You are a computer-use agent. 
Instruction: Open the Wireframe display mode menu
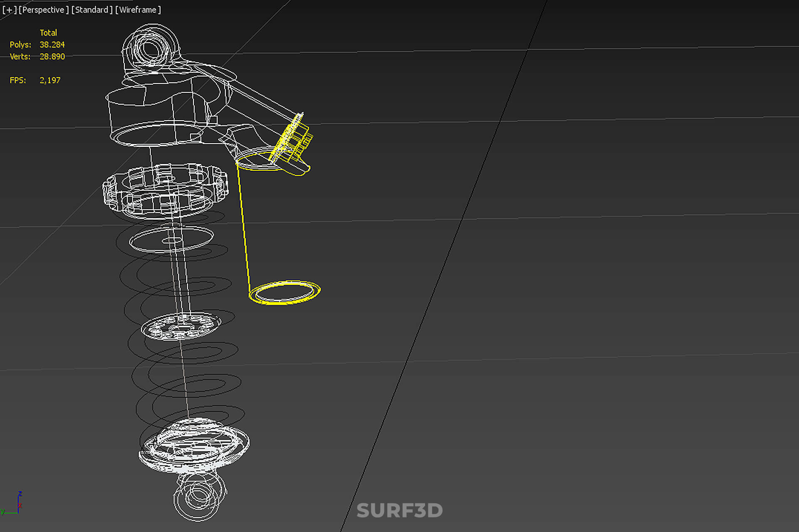pos(138,10)
